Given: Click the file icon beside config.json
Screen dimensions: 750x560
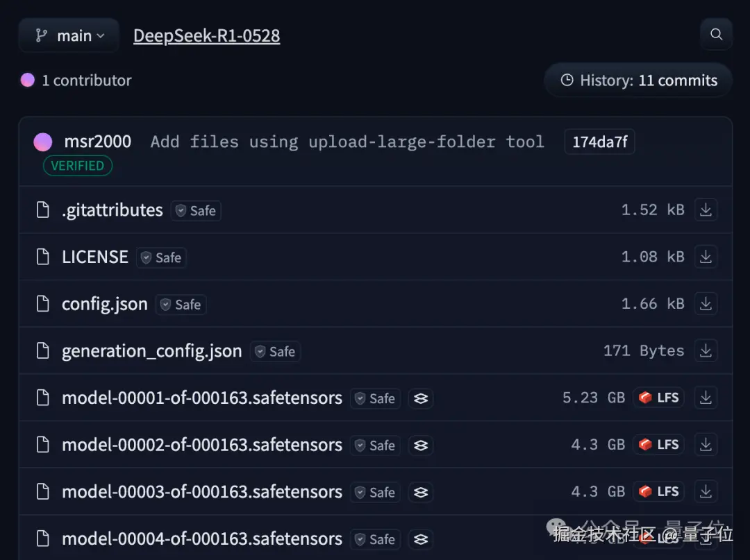Looking at the screenshot, I should pyautogui.click(x=43, y=303).
